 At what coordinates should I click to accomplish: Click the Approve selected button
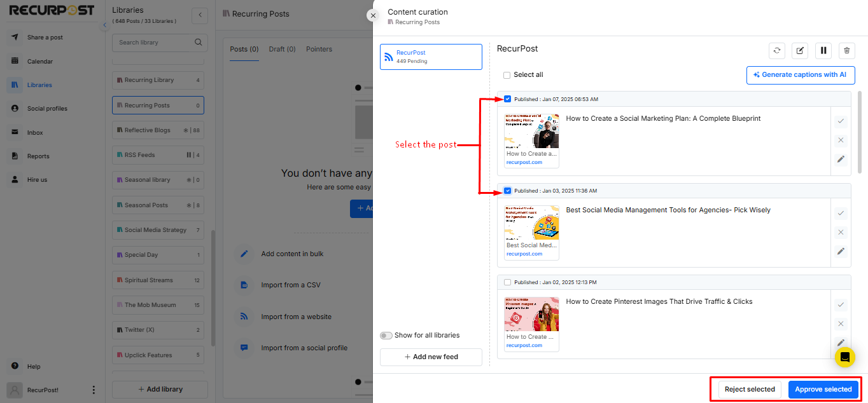point(823,389)
